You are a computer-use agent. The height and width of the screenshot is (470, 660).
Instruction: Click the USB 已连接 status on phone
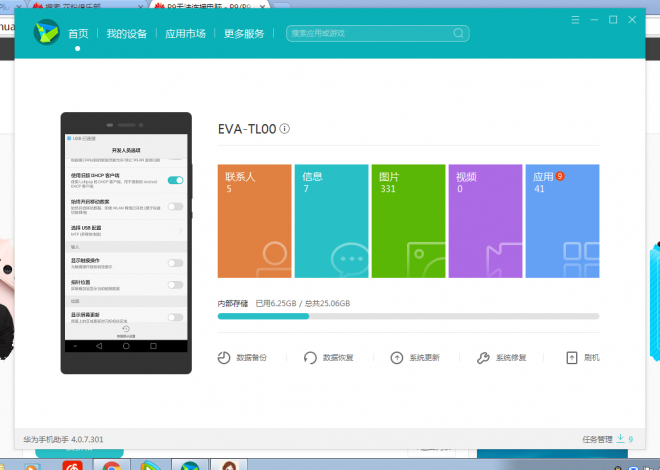click(x=82, y=138)
